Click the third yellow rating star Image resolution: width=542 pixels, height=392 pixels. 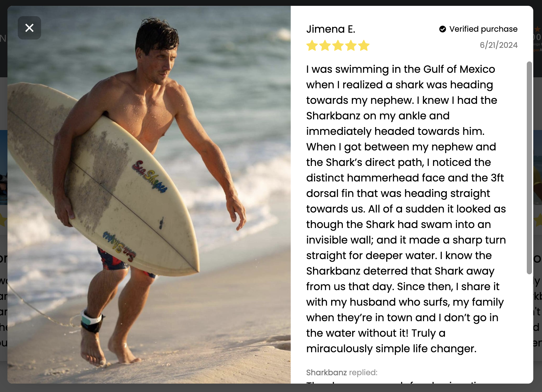pyautogui.click(x=338, y=46)
